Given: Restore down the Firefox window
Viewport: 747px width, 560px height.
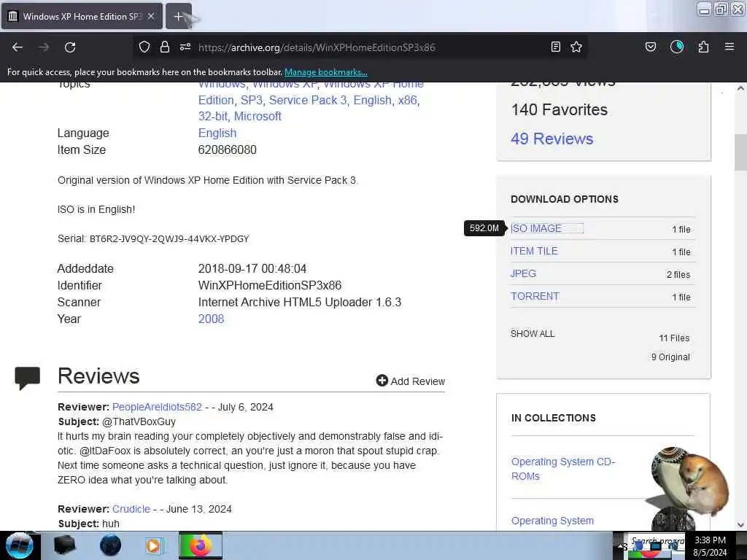Looking at the screenshot, I should [x=721, y=9].
